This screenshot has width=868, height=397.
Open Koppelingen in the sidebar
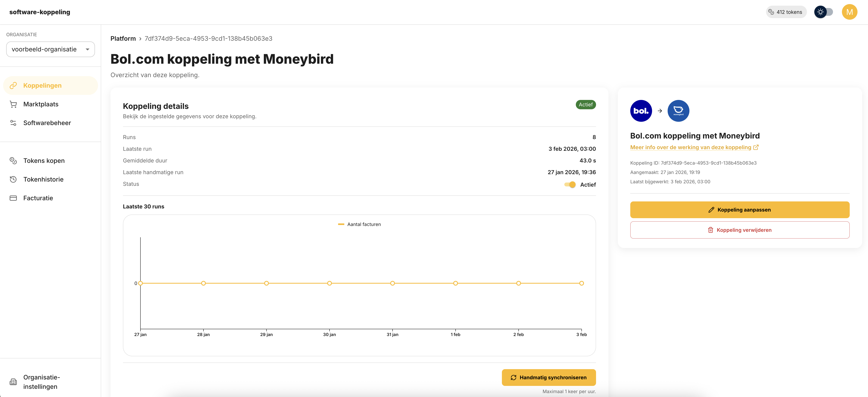42,85
